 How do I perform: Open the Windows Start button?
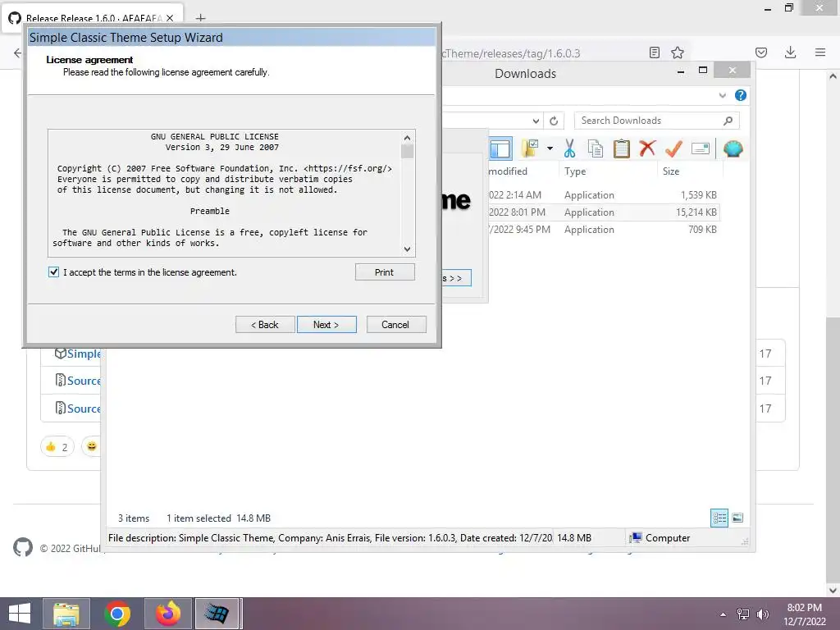pos(20,614)
